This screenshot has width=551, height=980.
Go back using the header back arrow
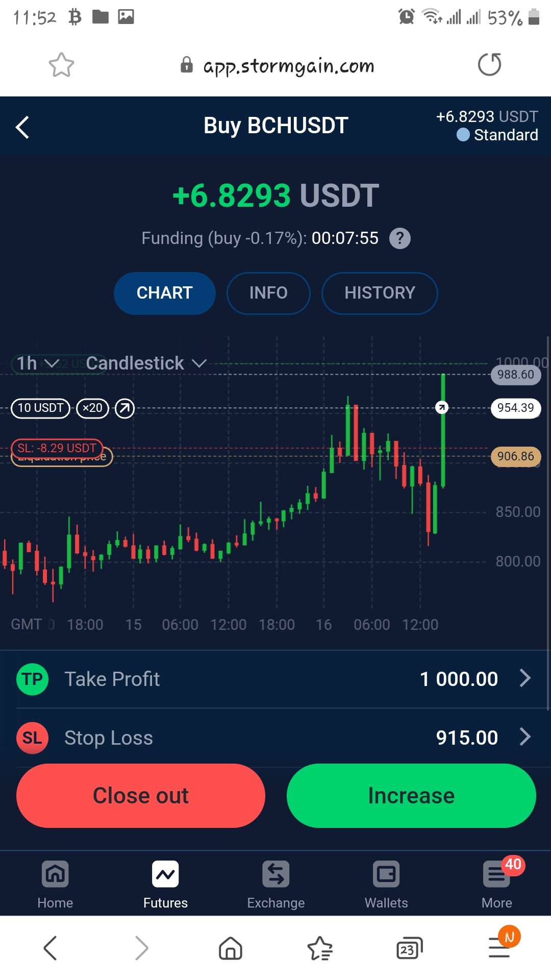[x=22, y=127]
